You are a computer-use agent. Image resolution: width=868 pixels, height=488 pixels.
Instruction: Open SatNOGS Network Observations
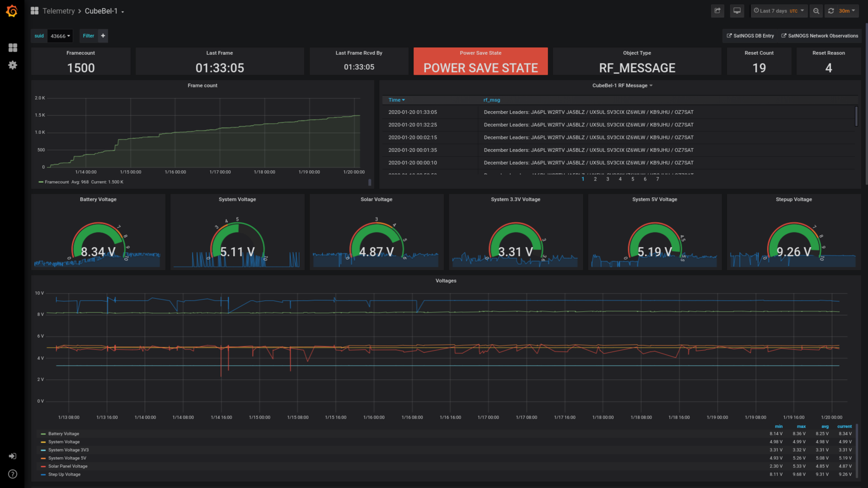tap(820, 36)
